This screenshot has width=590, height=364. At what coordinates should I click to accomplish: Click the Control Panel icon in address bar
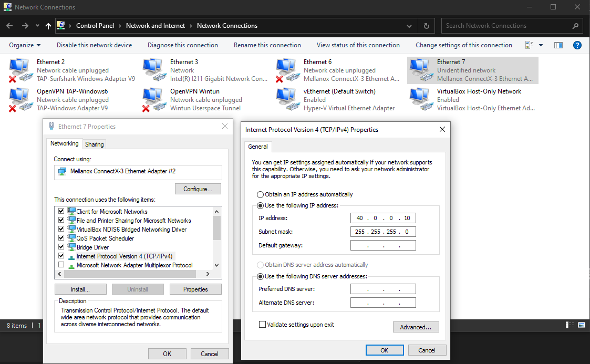click(60, 25)
